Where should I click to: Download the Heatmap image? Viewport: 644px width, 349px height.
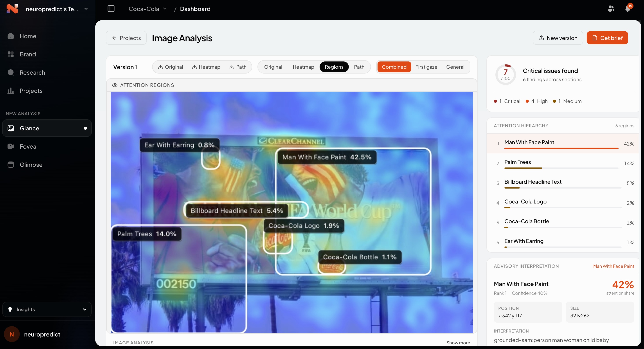click(206, 67)
